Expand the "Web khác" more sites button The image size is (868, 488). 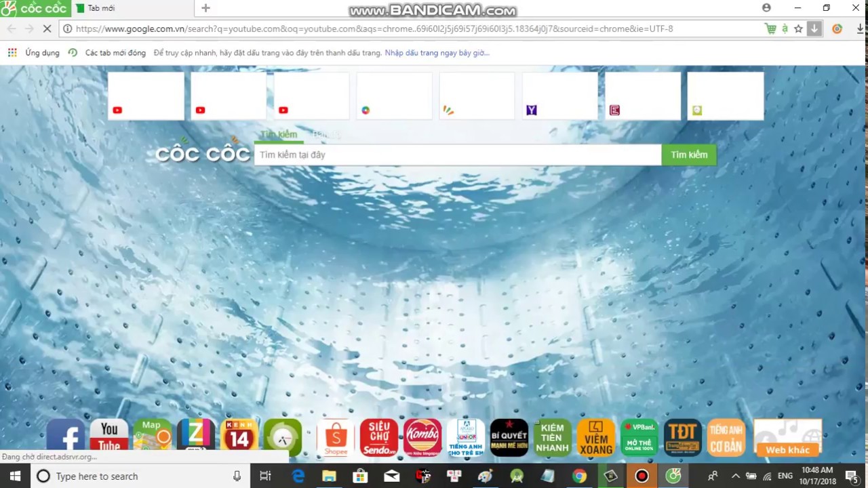point(788,438)
